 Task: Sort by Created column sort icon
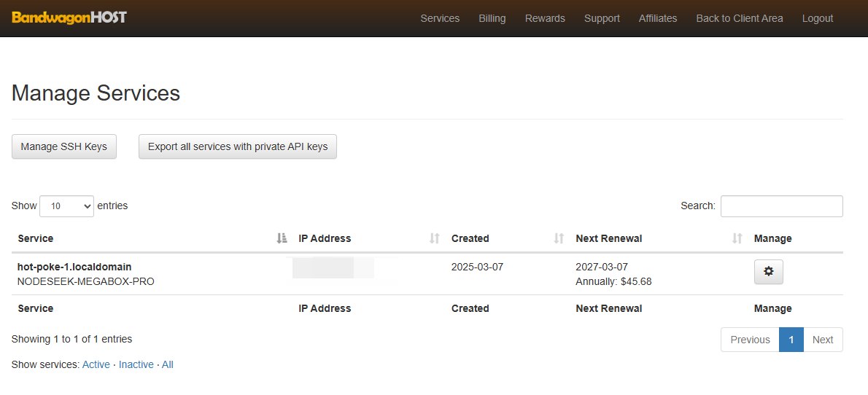559,238
